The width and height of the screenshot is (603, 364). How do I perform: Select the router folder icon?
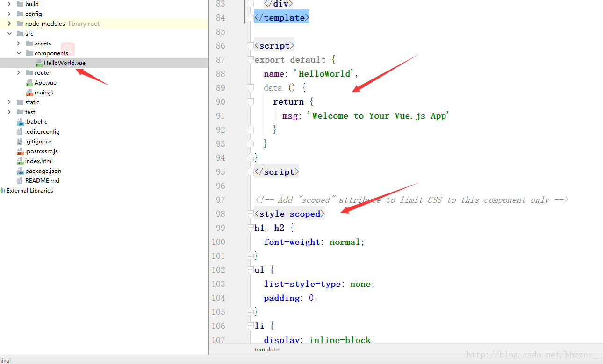(x=29, y=73)
